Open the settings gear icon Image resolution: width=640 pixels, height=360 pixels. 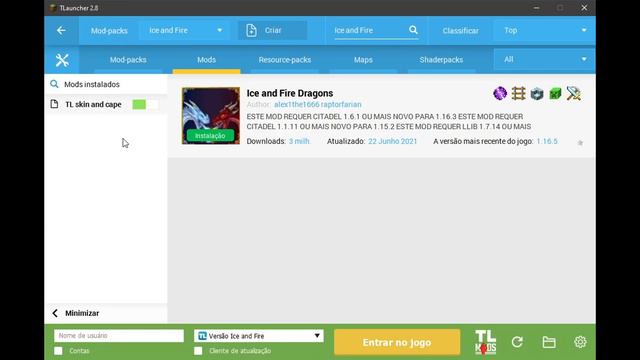pos(580,342)
